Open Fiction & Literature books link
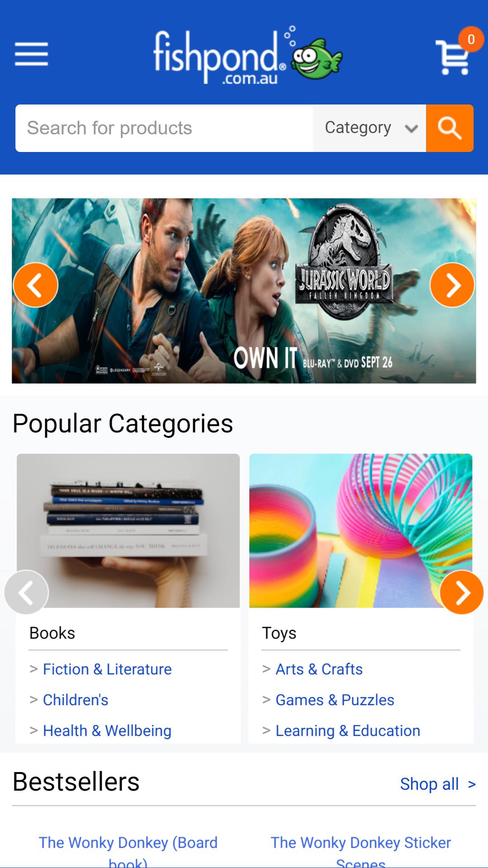The image size is (488, 868). 107,669
